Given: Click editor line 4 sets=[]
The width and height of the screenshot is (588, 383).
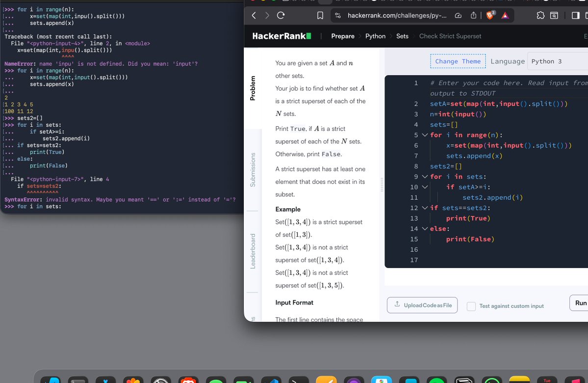Looking at the screenshot, I should (444, 125).
